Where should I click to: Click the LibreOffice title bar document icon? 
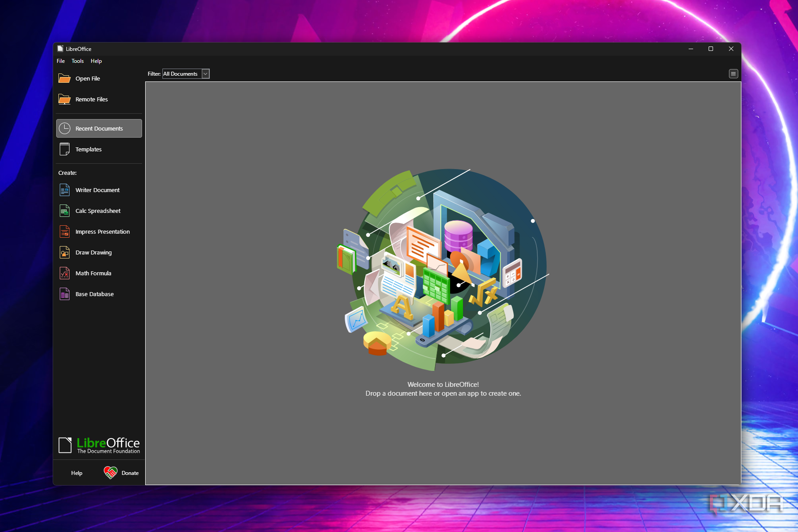60,49
